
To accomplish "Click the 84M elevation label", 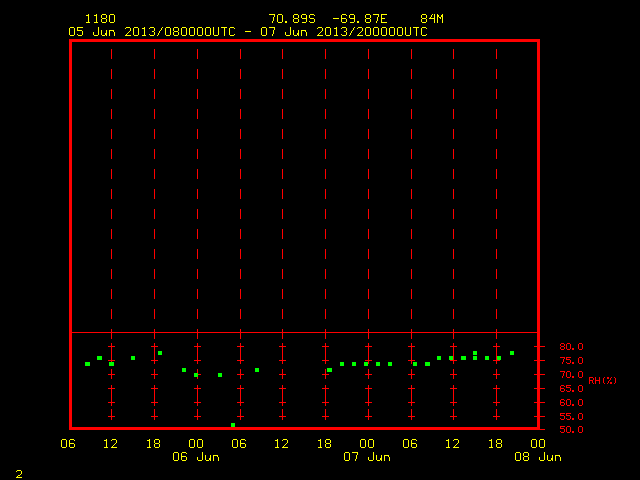I will (x=432, y=19).
